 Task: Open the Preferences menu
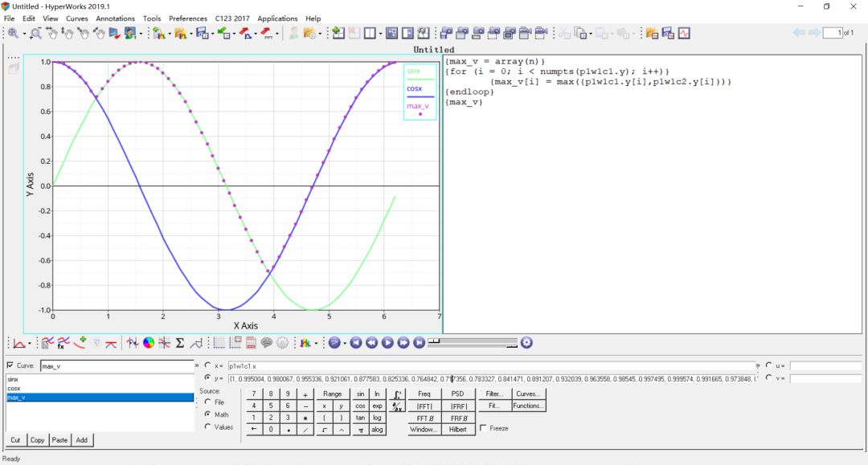[188, 18]
